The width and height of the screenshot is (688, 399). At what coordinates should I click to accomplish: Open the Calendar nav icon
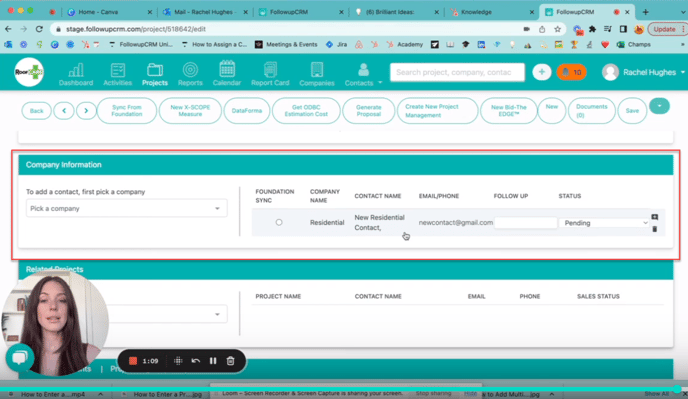click(x=227, y=74)
